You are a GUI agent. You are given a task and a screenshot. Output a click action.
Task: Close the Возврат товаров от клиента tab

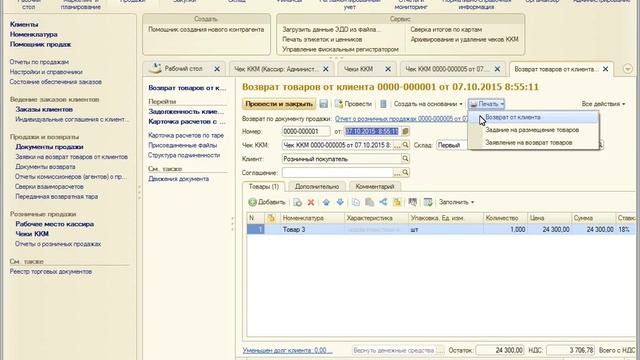(606, 69)
